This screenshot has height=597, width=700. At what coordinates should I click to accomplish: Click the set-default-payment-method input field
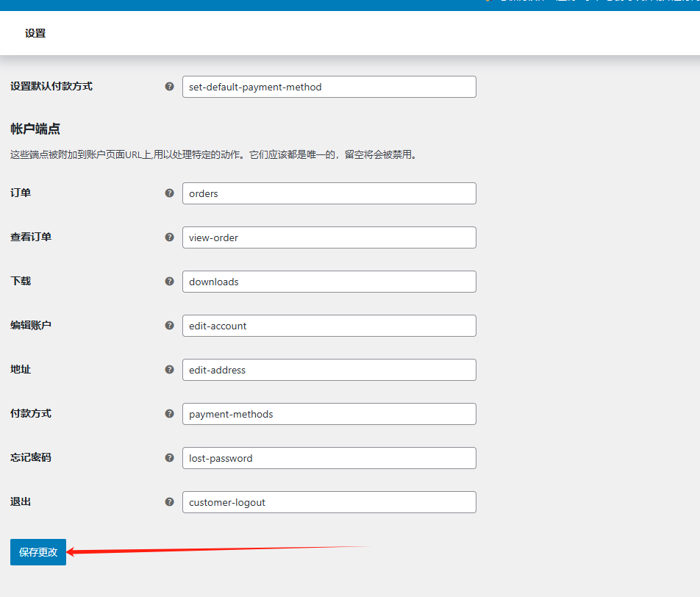click(329, 87)
